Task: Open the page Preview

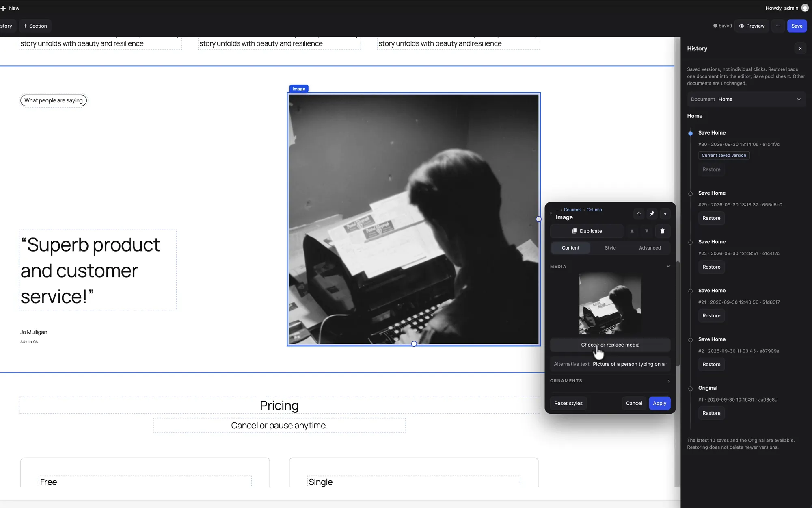Action: click(x=752, y=26)
